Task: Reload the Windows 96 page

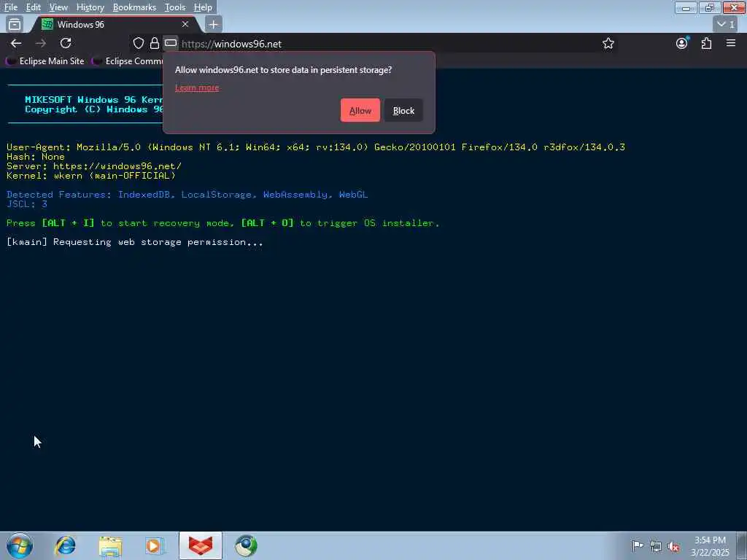Action: coord(66,43)
